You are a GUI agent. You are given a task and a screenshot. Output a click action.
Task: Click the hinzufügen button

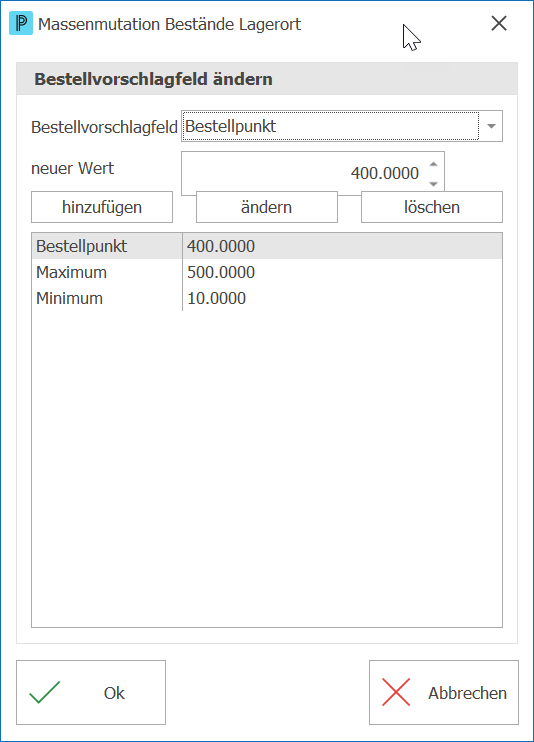(x=102, y=207)
